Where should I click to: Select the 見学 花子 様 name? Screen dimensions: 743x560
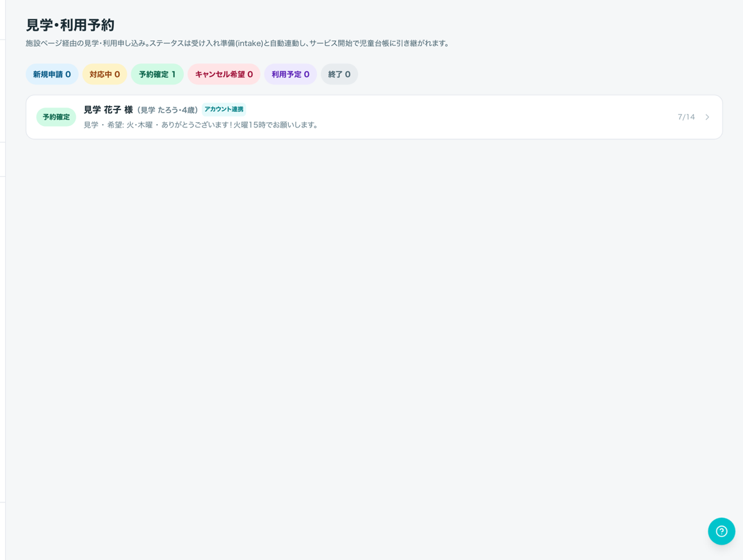coord(108,110)
